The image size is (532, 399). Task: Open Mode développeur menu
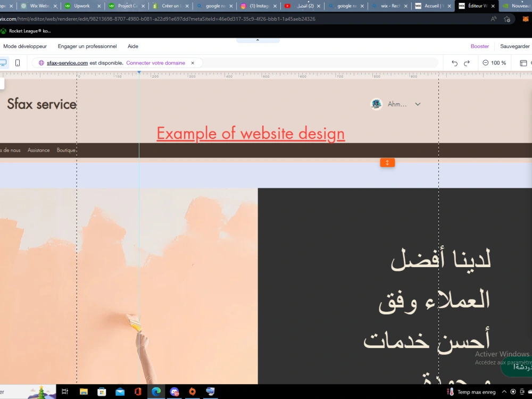(25, 46)
